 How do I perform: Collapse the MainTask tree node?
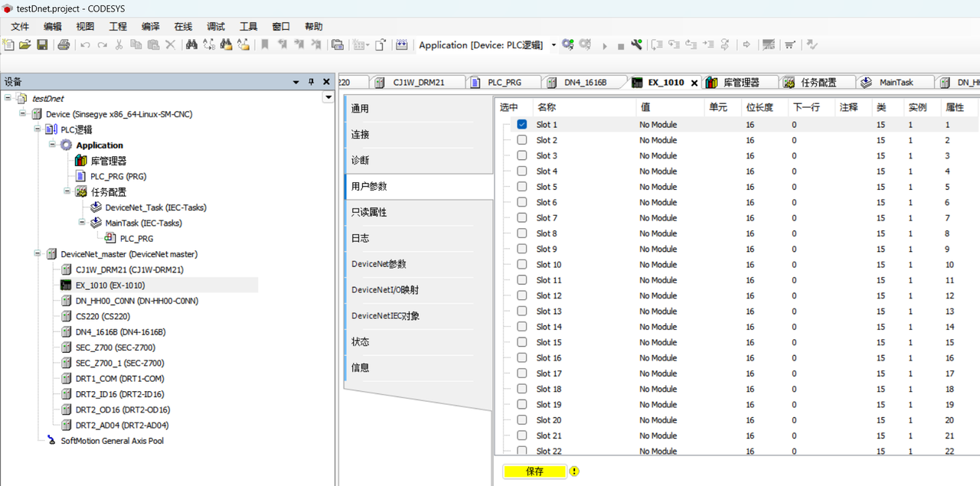click(83, 223)
